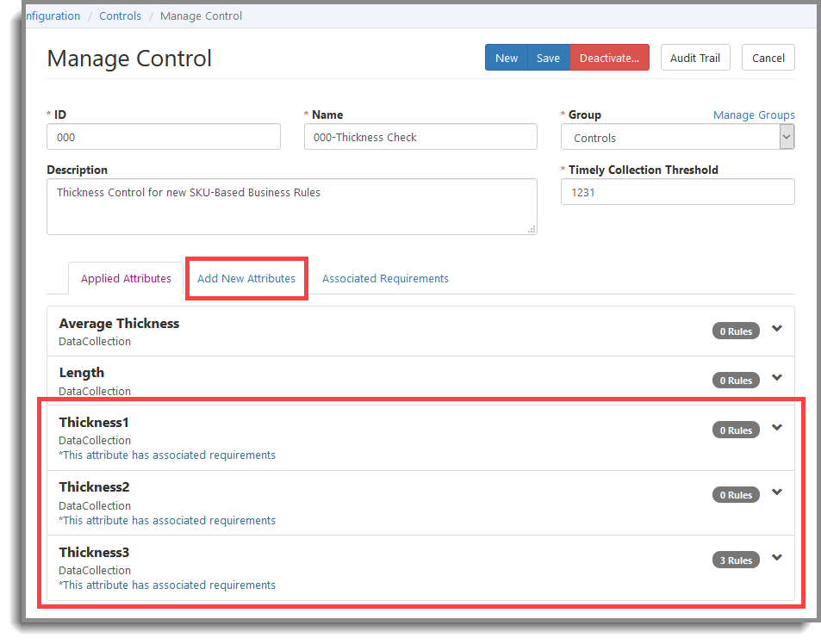The width and height of the screenshot is (821, 644).
Task: Click the 0 Rules badge for Average Thickness
Action: [735, 331]
